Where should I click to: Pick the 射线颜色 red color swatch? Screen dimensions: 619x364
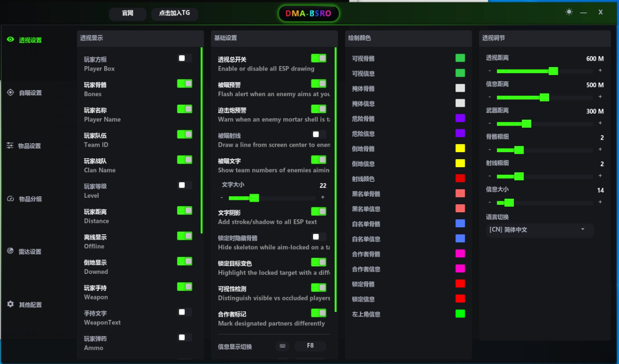click(x=460, y=178)
